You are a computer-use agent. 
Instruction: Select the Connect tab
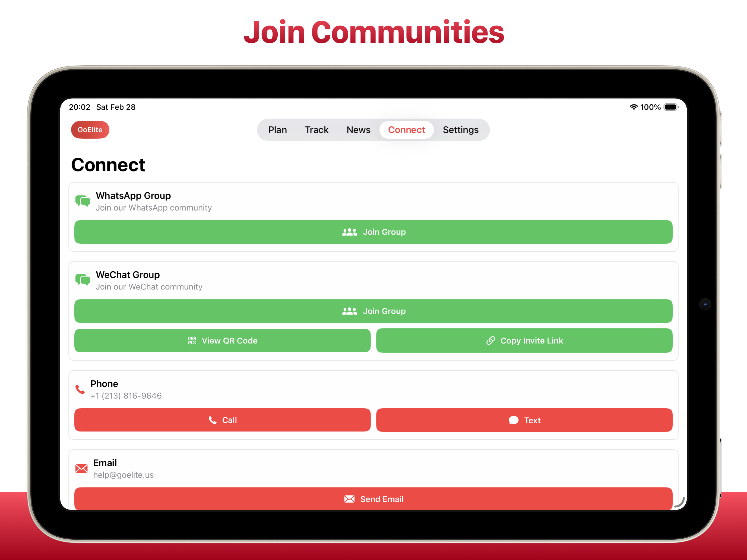pyautogui.click(x=406, y=130)
